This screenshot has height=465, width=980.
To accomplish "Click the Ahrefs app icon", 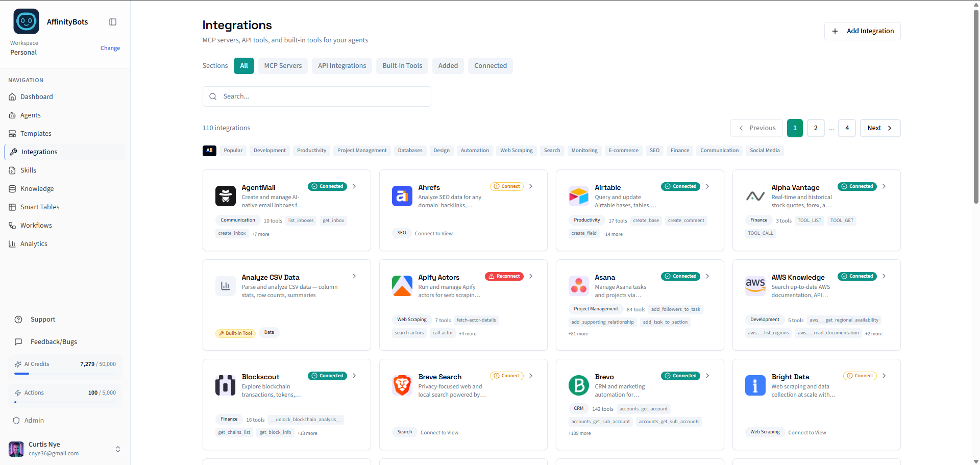I will point(402,196).
